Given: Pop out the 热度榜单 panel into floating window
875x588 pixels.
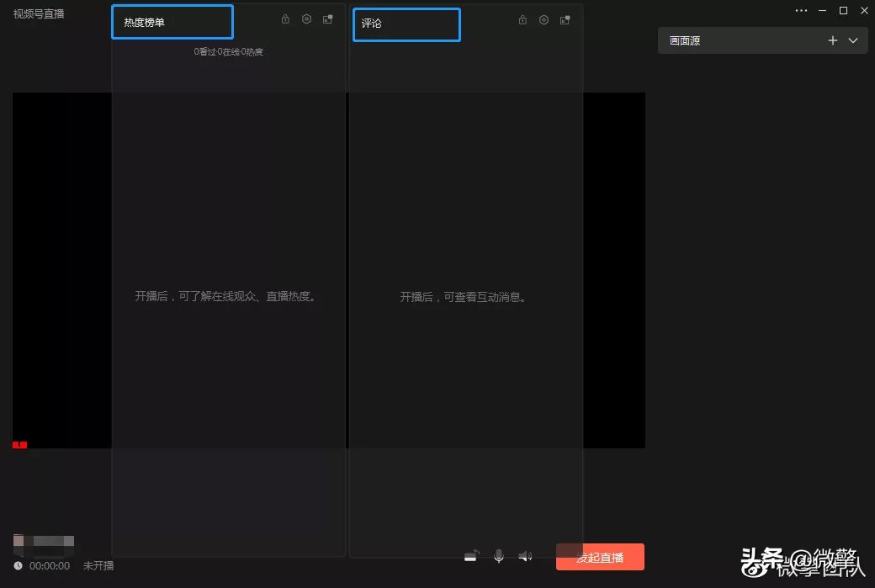Looking at the screenshot, I should point(327,19).
